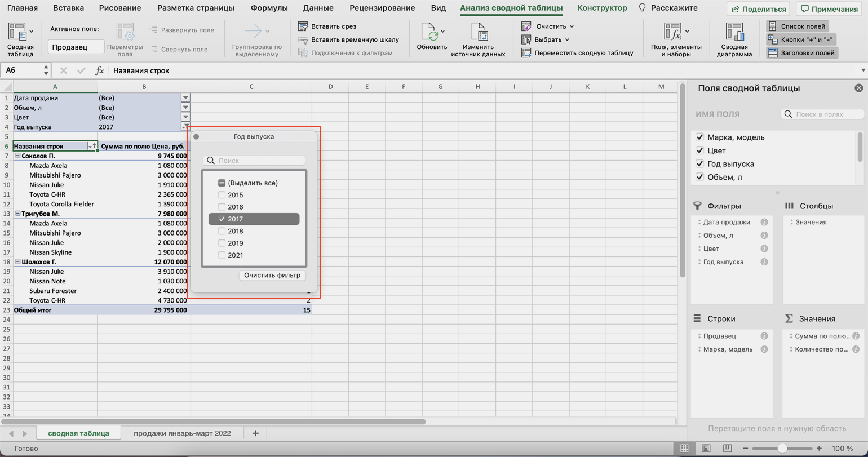Check the 2018 year checkbox
The height and width of the screenshot is (457, 868).
tap(222, 231)
